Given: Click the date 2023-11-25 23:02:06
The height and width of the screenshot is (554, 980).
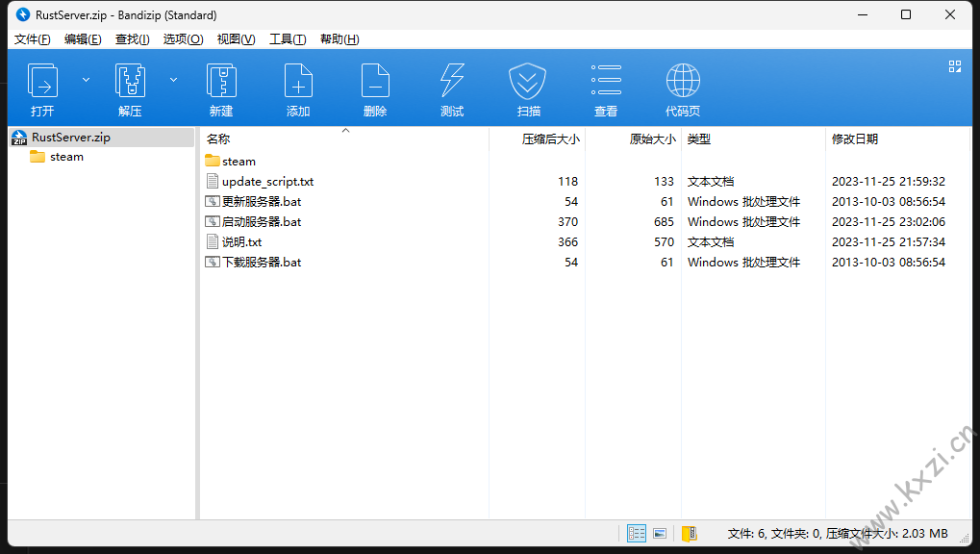Looking at the screenshot, I should tap(888, 221).
